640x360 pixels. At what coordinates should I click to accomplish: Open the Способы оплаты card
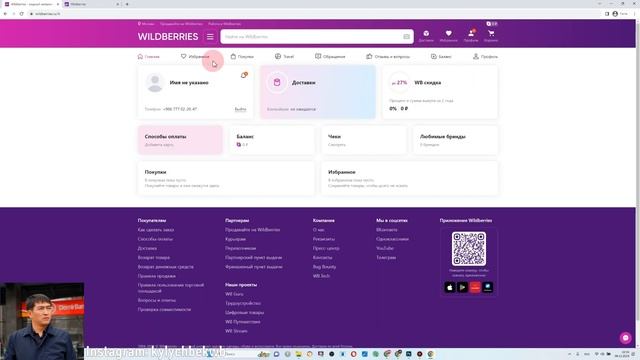[180, 140]
